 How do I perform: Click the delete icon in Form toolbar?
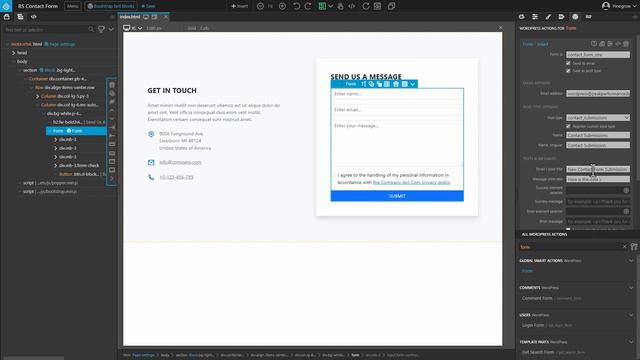click(396, 84)
